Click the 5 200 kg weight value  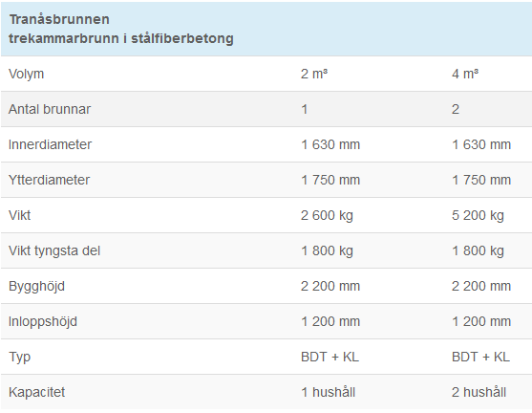(478, 216)
